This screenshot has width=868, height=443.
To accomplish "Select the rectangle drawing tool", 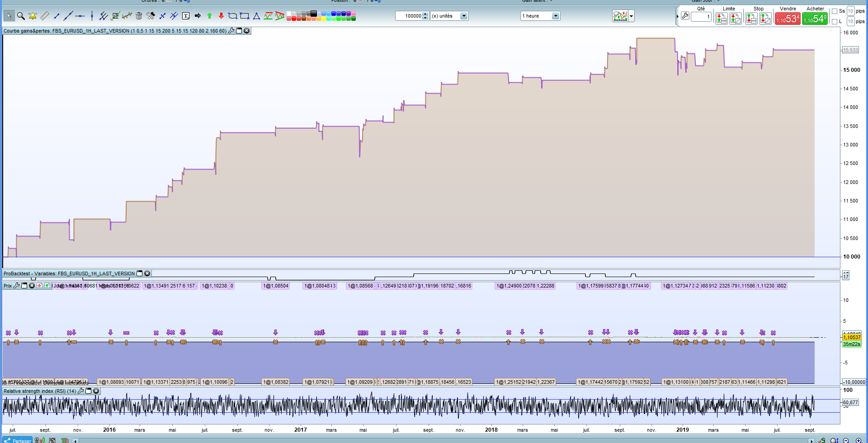I will click(x=245, y=16).
